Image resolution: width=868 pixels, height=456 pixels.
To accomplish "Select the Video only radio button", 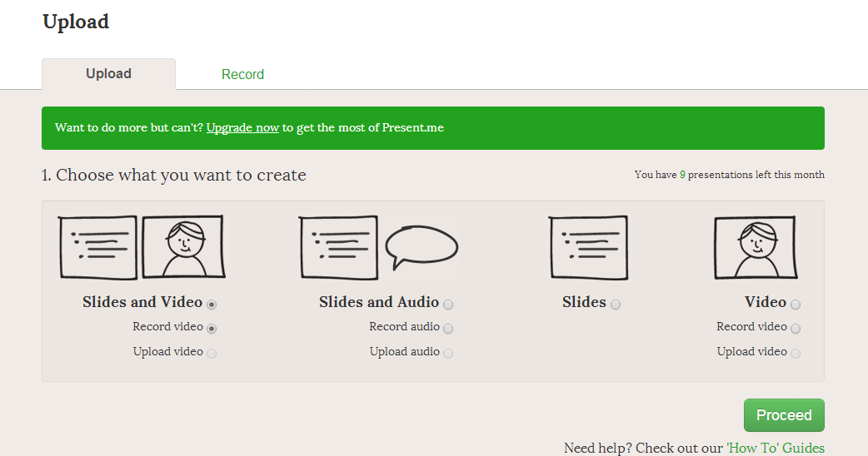I will click(796, 304).
